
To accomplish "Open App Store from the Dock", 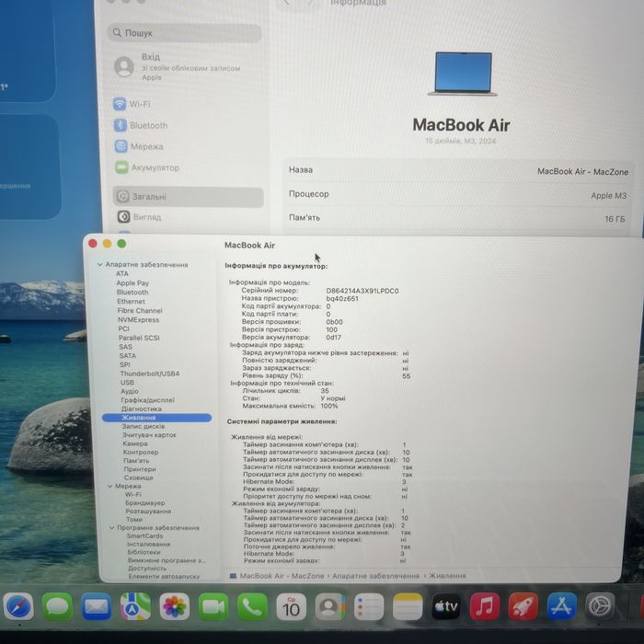I will pyautogui.click(x=562, y=606).
